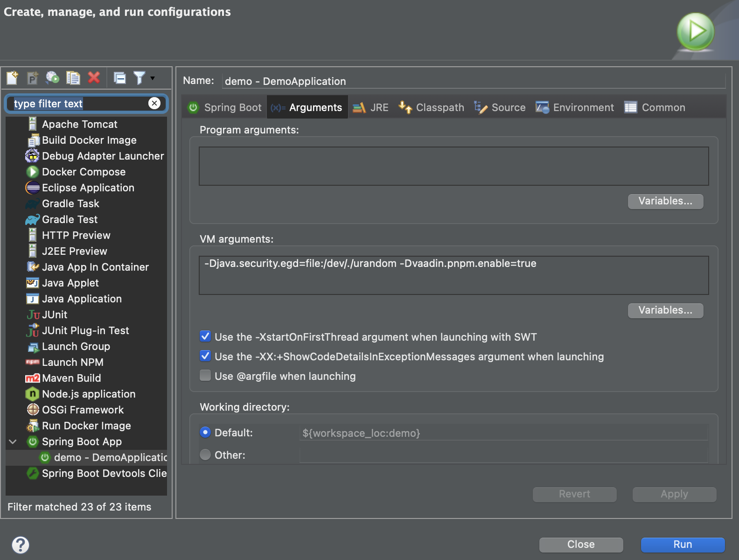This screenshot has height=560, width=739.
Task: Uncheck the -XstartOnFirstThread SWT option
Action: (x=205, y=336)
